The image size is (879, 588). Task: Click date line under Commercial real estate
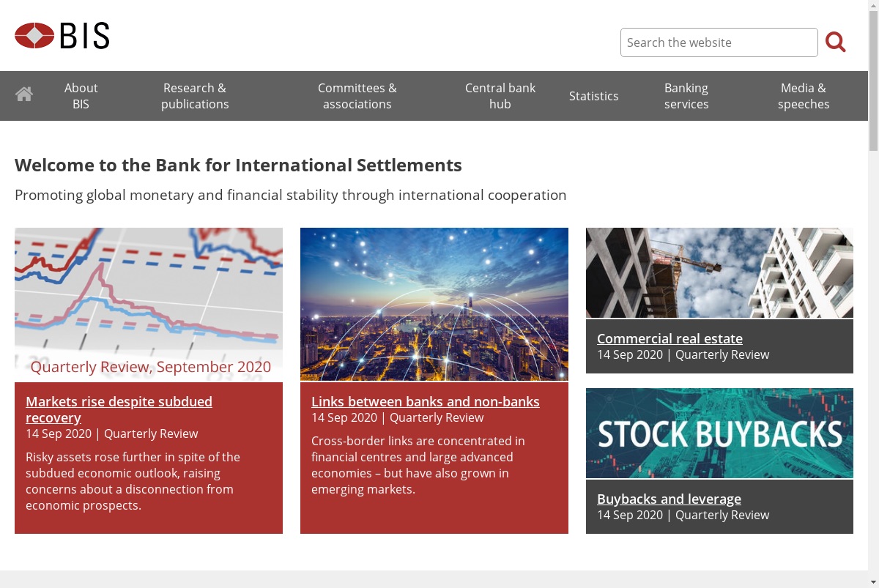tap(683, 354)
